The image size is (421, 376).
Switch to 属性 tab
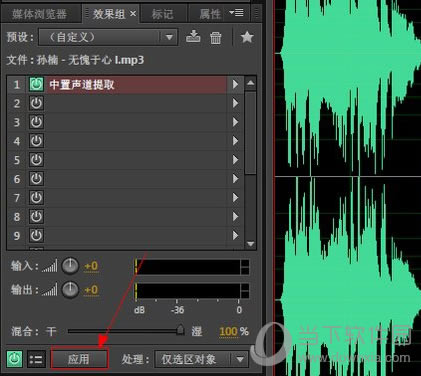(x=210, y=14)
